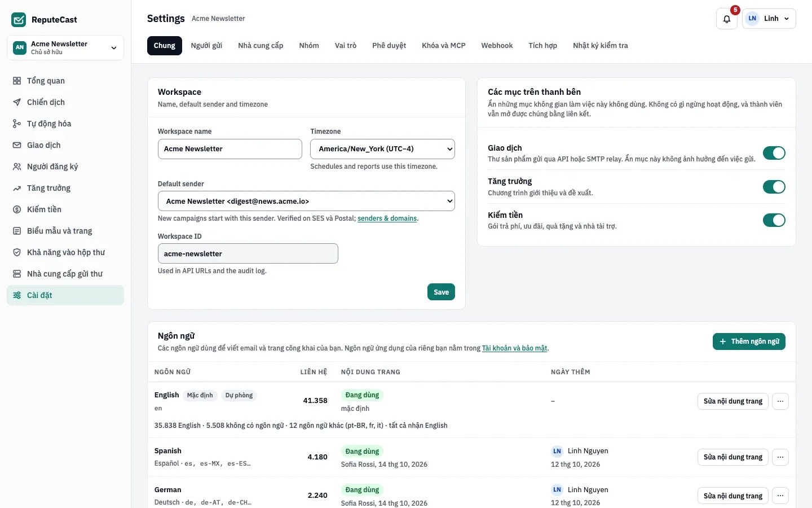Screen dimensions: 812x508
Task: Open the notifications bell
Action: click(727, 19)
